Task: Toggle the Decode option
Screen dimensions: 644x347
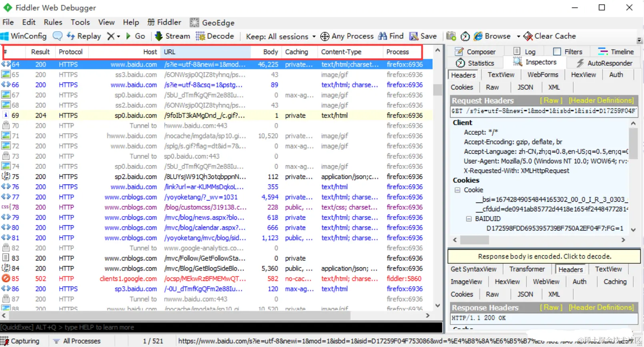Action: pos(214,36)
